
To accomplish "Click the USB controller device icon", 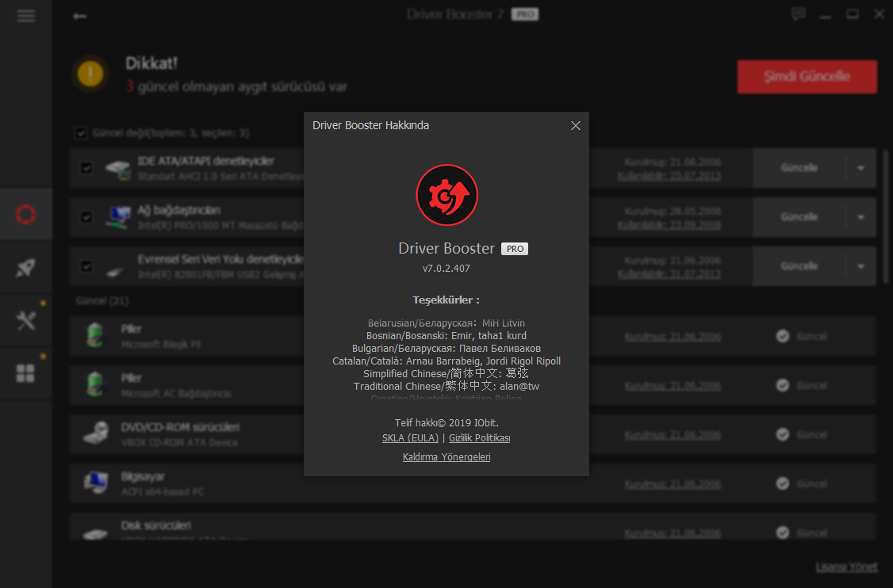I will tap(116, 272).
